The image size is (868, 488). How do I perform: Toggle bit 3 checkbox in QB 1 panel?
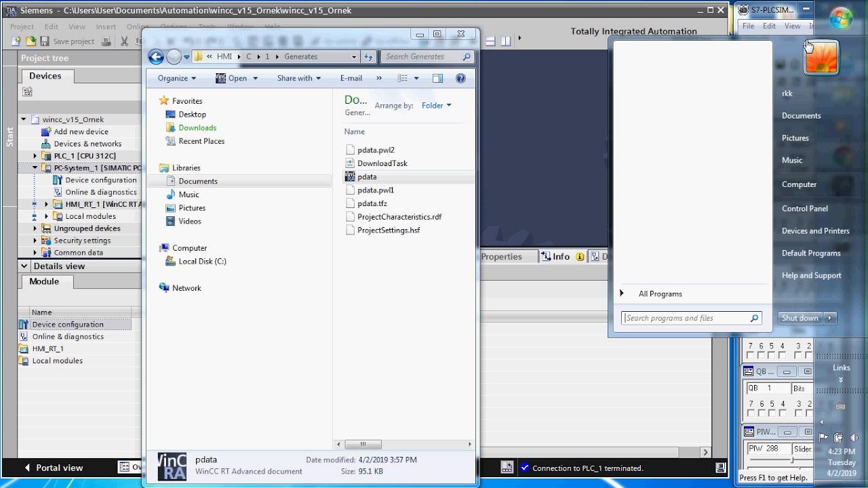800,412
